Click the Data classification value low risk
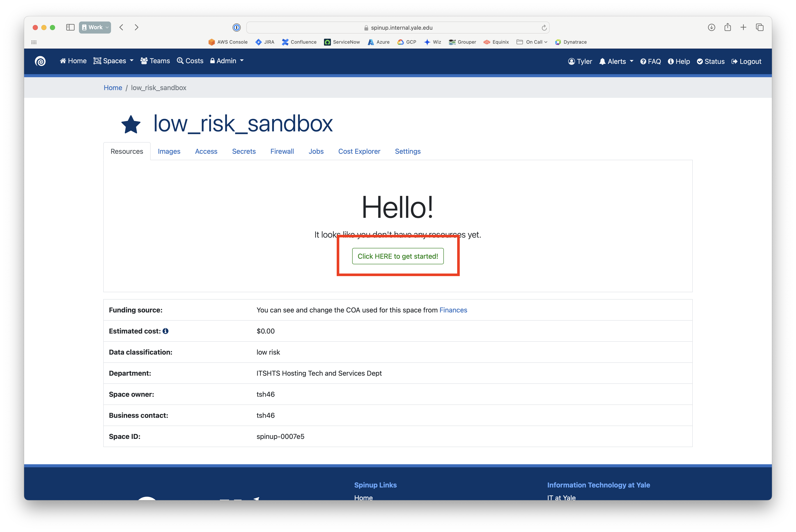 [x=268, y=352]
